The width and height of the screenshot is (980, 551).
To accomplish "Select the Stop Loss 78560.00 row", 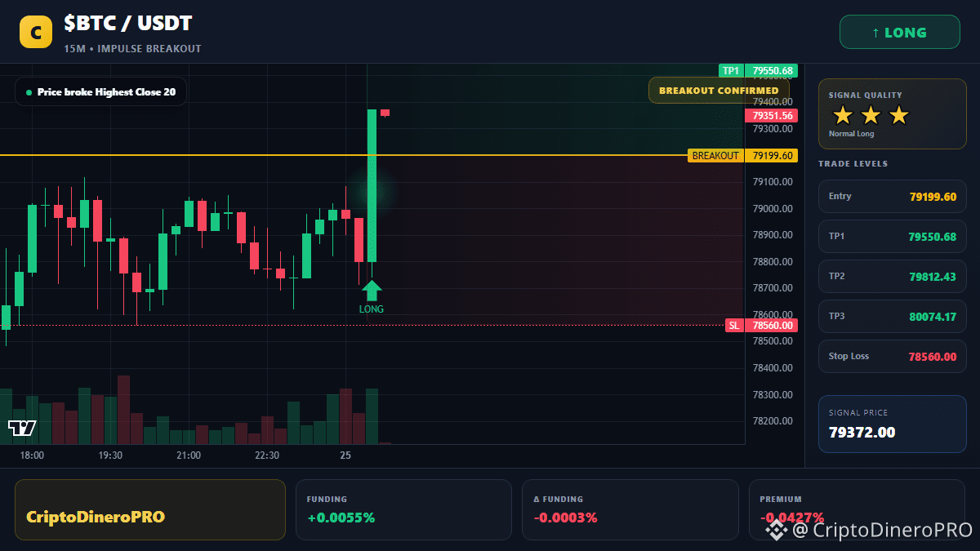I will 892,356.
